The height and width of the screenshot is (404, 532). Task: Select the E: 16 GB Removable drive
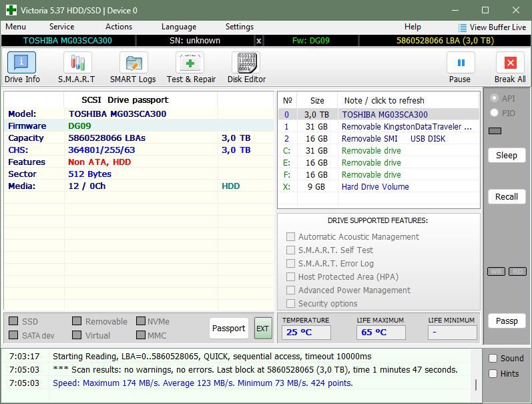pos(378,163)
